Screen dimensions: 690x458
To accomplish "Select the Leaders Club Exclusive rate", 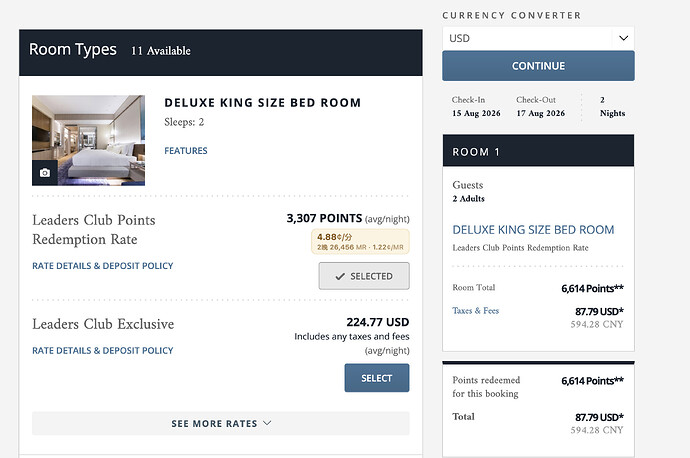I will tap(377, 378).
